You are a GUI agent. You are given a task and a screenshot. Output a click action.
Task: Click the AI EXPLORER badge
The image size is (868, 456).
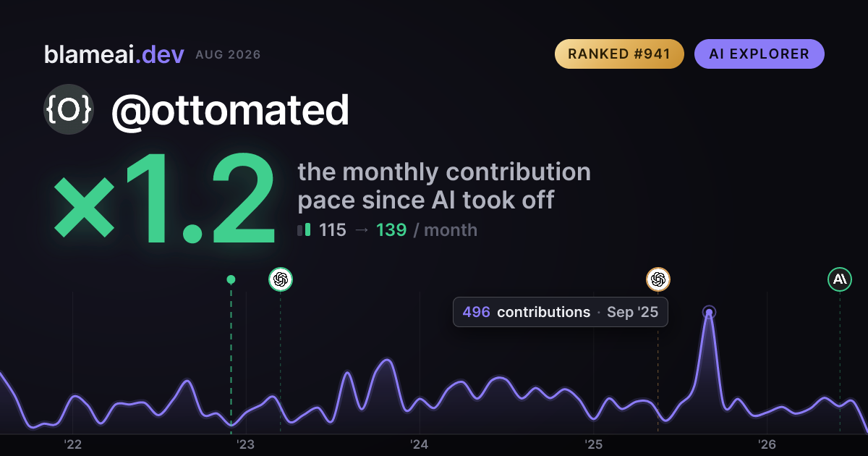click(x=759, y=54)
